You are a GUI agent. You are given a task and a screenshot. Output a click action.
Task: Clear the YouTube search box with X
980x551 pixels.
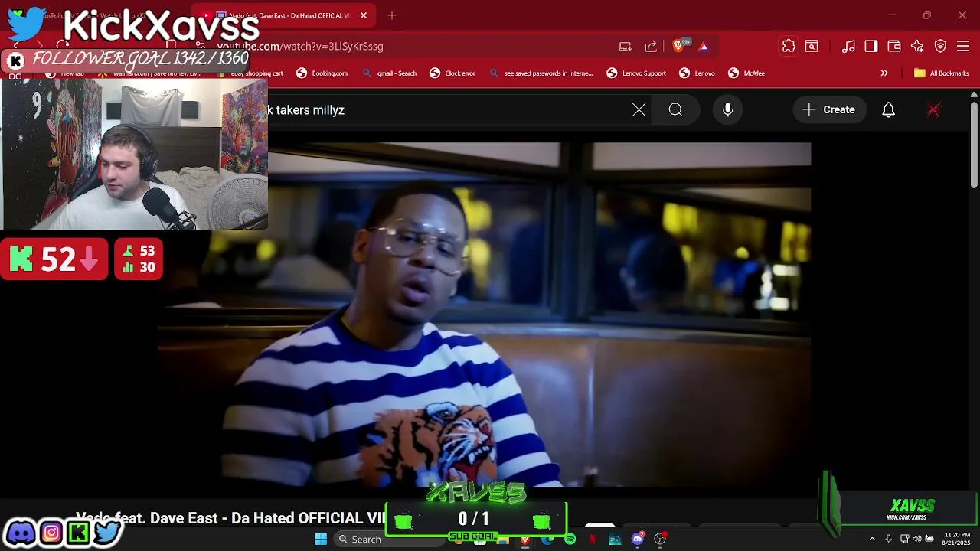[639, 110]
